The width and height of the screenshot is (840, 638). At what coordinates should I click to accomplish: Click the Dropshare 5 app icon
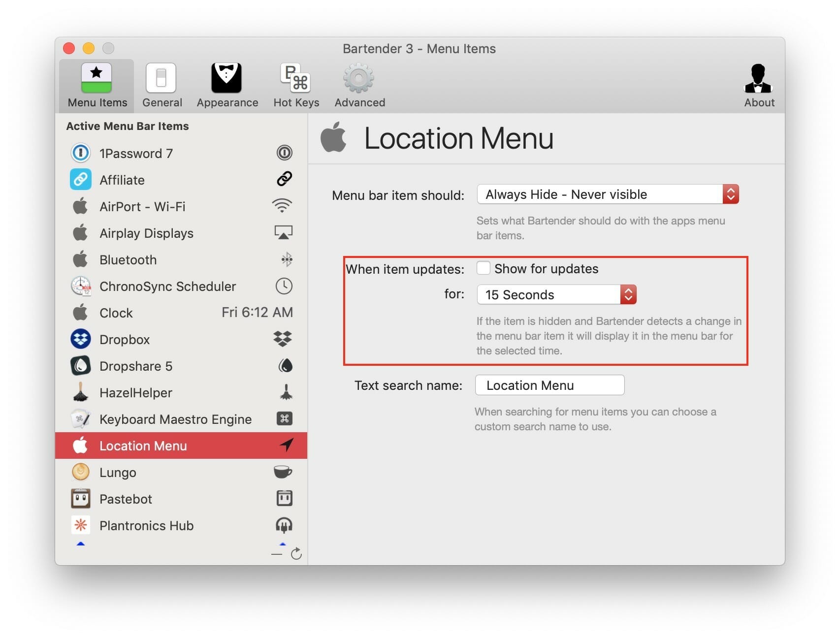[x=81, y=365]
